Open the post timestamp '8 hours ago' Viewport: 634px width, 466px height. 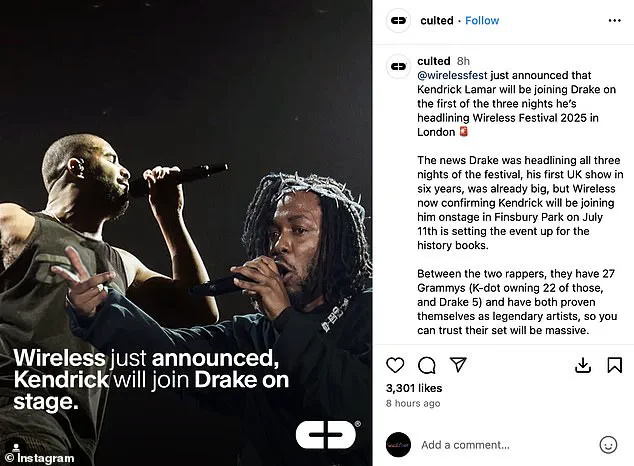(413, 403)
